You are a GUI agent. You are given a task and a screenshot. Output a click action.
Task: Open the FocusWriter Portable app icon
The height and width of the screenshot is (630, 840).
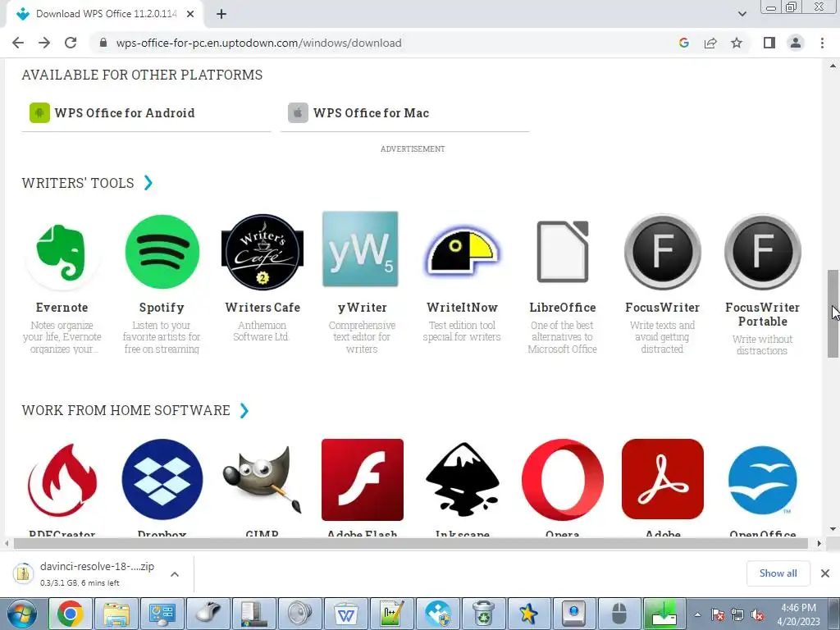coord(762,251)
